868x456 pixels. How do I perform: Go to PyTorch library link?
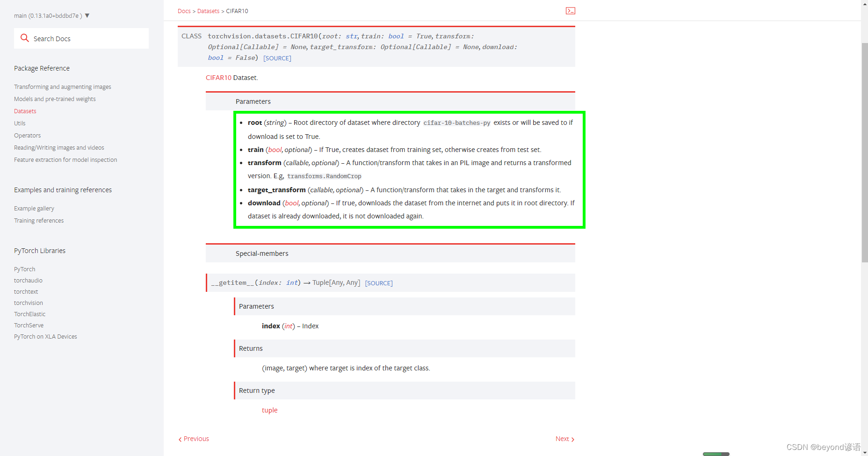tap(24, 269)
